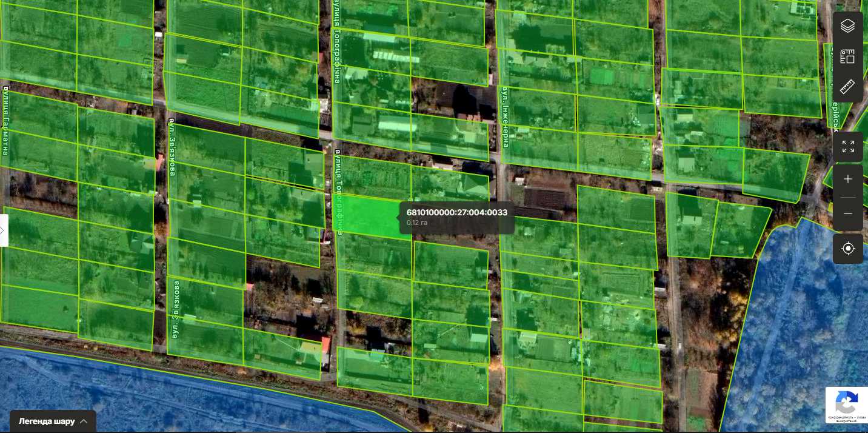Center map on my location

pyautogui.click(x=847, y=249)
